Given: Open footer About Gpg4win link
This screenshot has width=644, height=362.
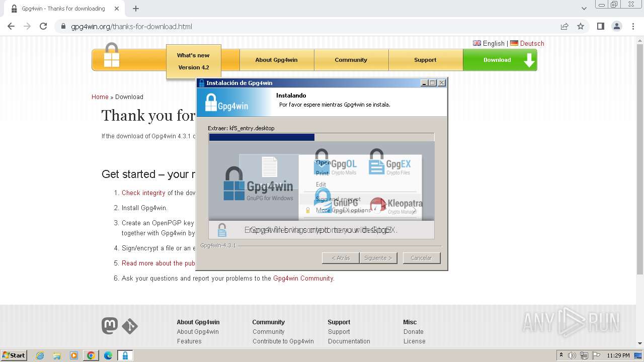Looking at the screenshot, I should coord(198,332).
